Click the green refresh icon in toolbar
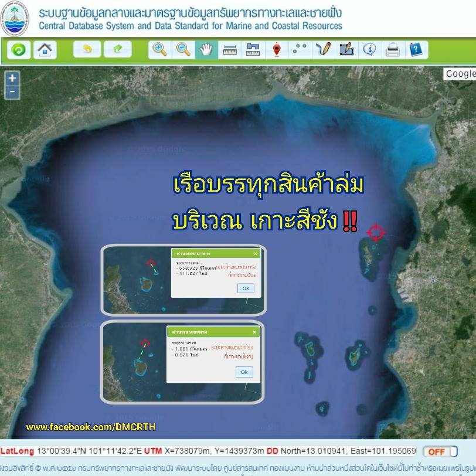Screen dimensions: 476x476 coord(19,49)
